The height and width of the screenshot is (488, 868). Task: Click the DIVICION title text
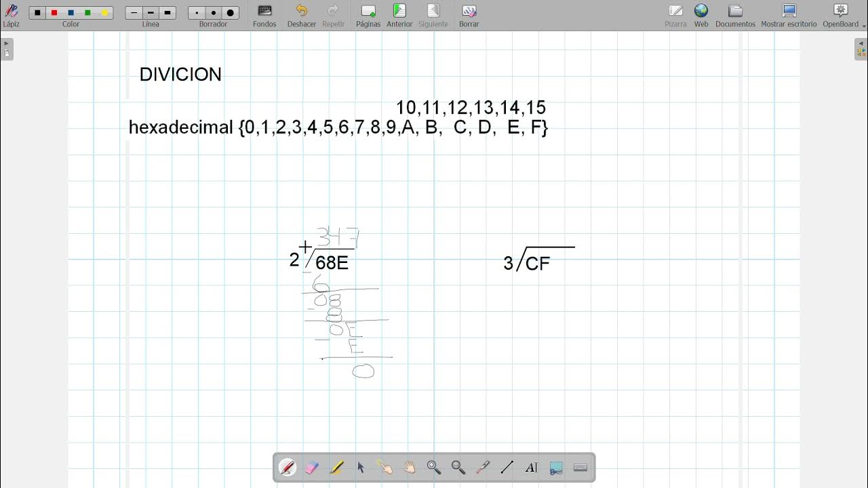180,75
